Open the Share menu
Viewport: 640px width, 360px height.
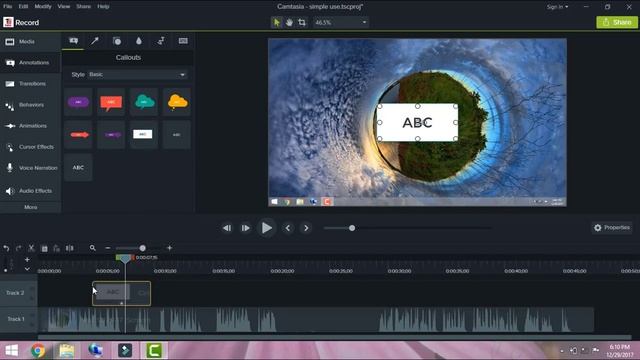point(83,7)
